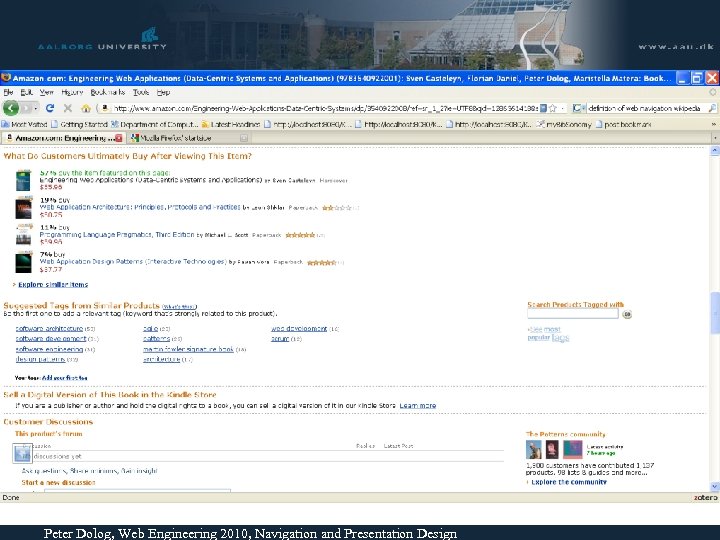The image size is (720, 540).
Task: Click the scrollbar down arrow
Action: [715, 486]
